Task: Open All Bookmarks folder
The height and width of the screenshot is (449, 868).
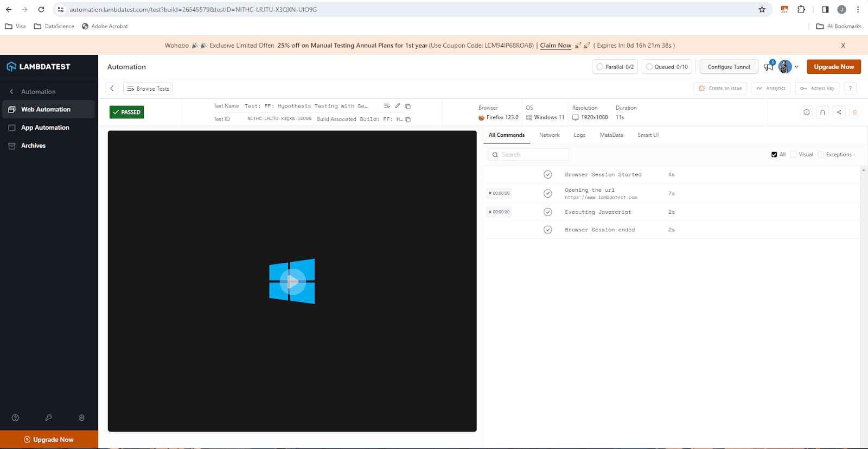Action: point(839,26)
